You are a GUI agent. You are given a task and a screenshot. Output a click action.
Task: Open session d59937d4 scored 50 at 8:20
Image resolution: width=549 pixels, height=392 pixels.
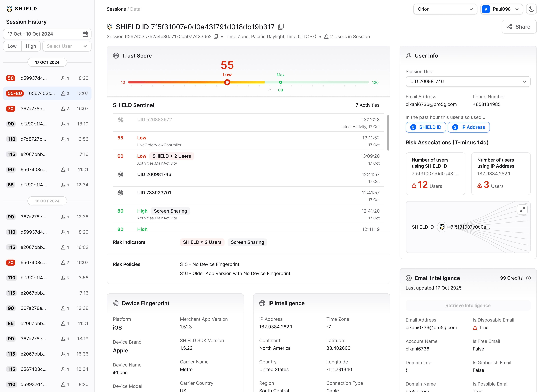47,78
